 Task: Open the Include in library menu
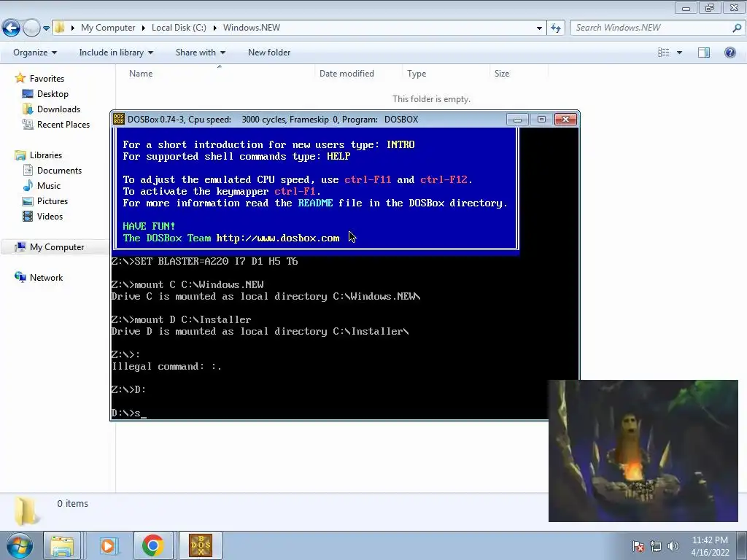tap(116, 52)
